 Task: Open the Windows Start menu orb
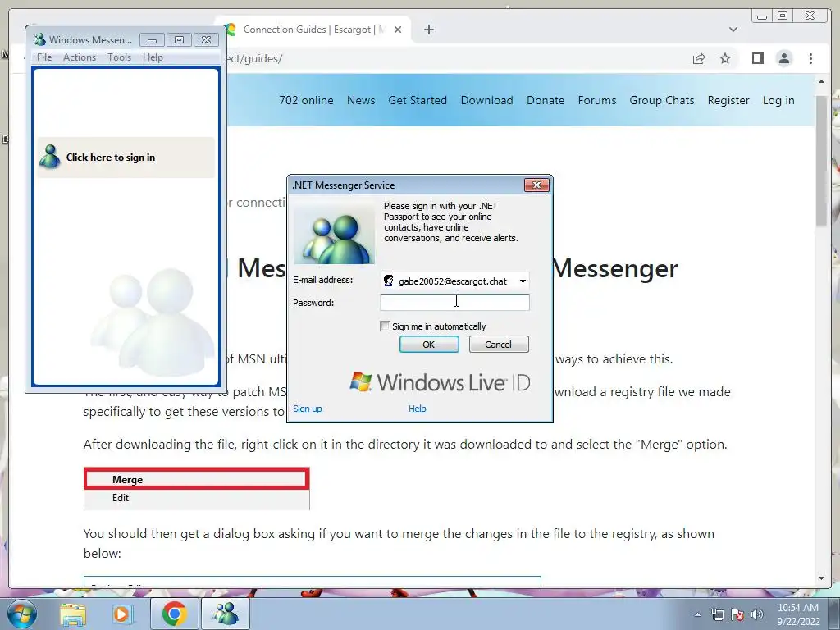[x=21, y=614]
